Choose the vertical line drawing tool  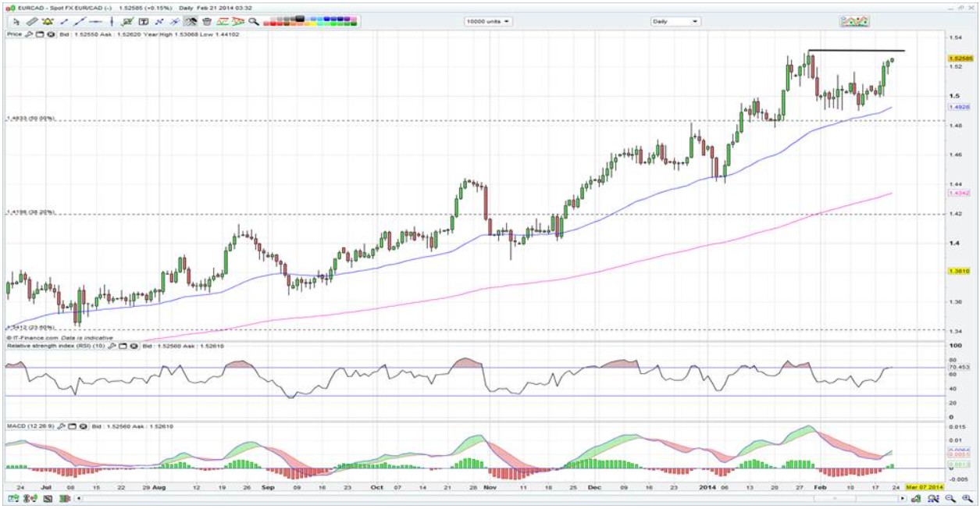(113, 22)
